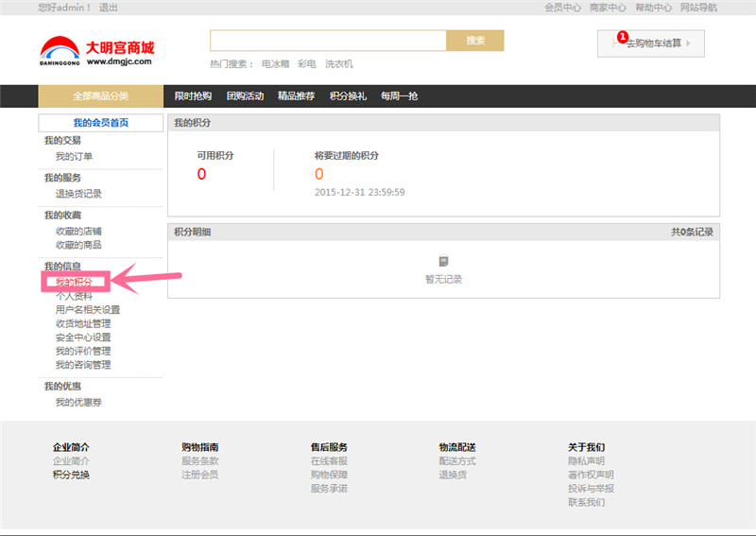The width and height of the screenshot is (756, 536).
Task: Click the 搜索 search button
Action: (475, 41)
